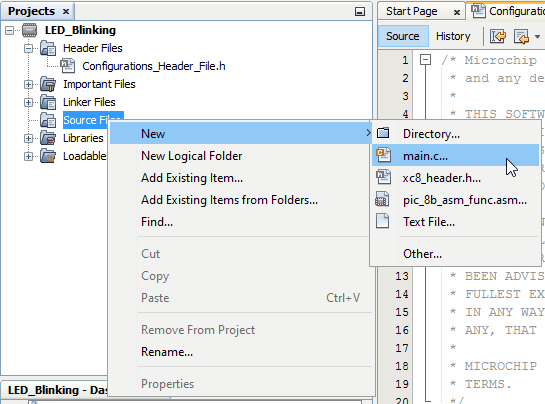Select the Linker Files tree label
The image size is (545, 404).
pos(89,102)
